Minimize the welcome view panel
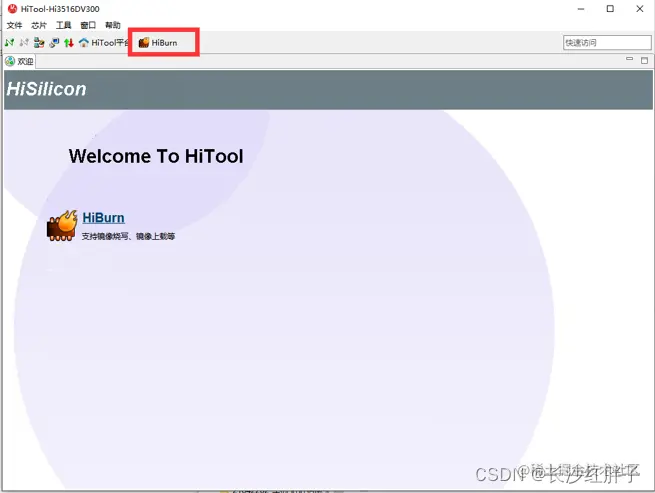 630,59
